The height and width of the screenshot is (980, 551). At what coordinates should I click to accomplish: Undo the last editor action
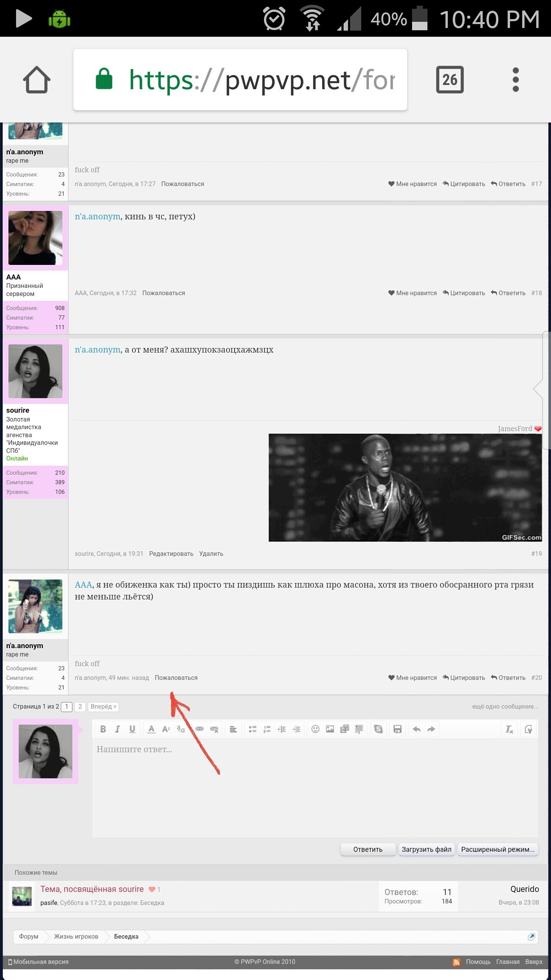click(x=417, y=729)
